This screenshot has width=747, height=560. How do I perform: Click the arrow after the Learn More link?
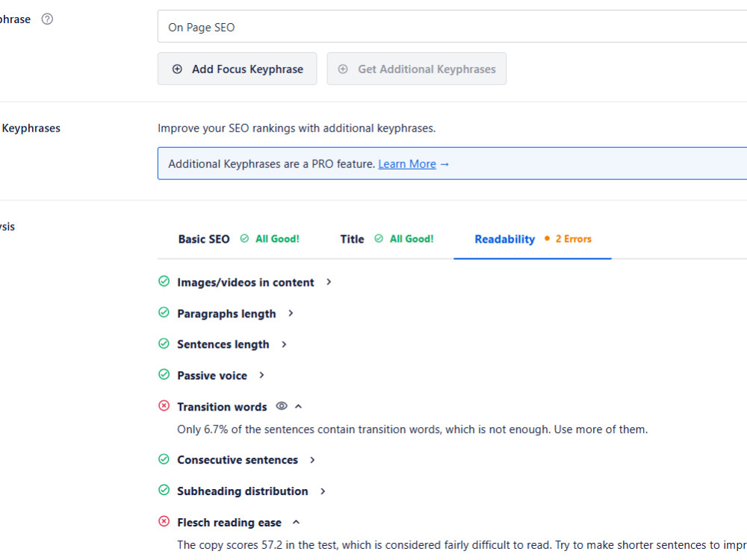coord(444,164)
